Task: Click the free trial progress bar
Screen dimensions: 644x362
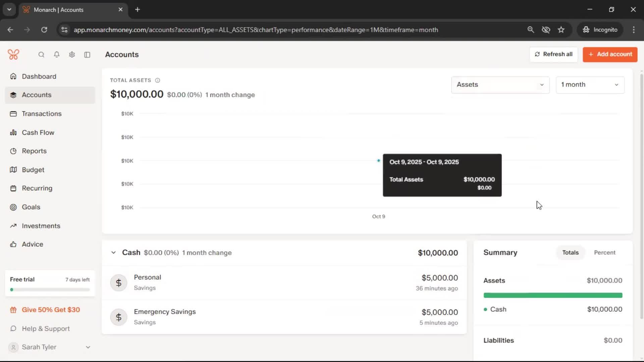Action: coord(50,290)
